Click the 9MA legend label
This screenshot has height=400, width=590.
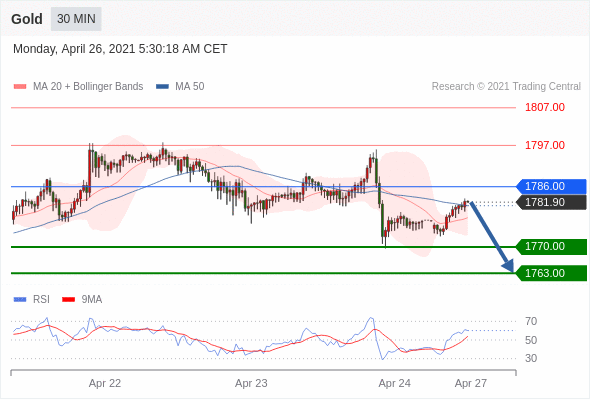tap(92, 300)
